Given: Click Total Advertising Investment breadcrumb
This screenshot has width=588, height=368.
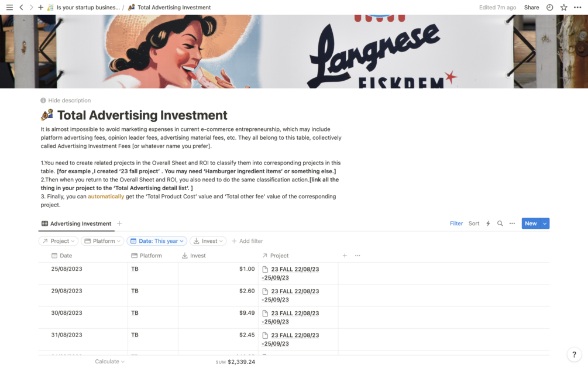Looking at the screenshot, I should click(170, 7).
